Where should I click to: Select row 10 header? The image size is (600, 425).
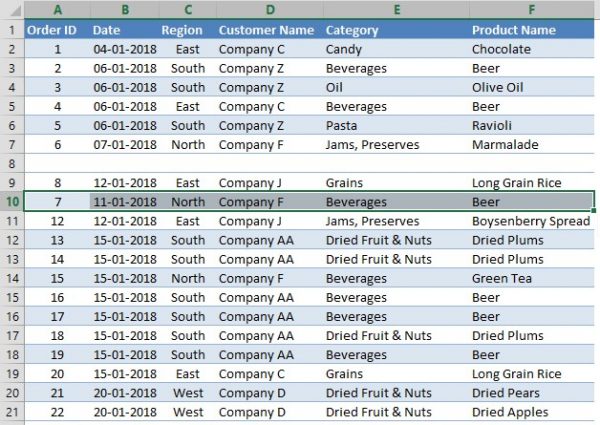[x=12, y=202]
